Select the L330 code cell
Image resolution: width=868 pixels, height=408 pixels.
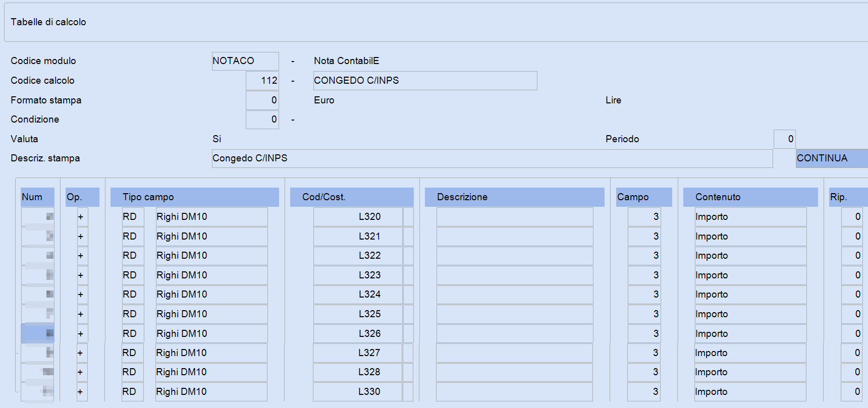(357, 392)
